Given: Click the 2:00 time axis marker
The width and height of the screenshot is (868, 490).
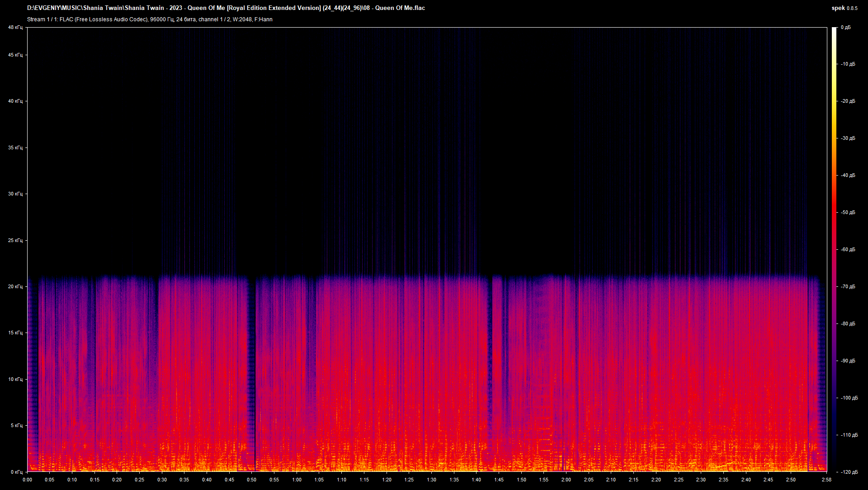Looking at the screenshot, I should point(566,480).
